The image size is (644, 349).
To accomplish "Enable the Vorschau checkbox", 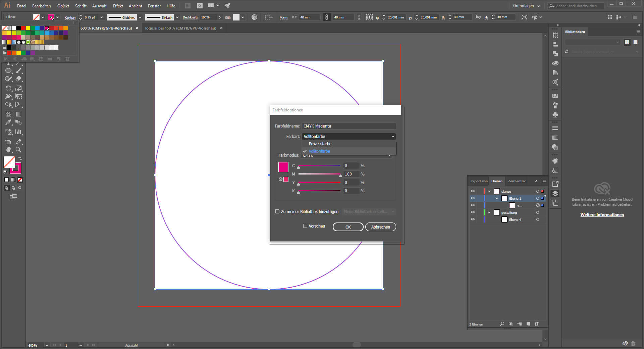I will 305,226.
